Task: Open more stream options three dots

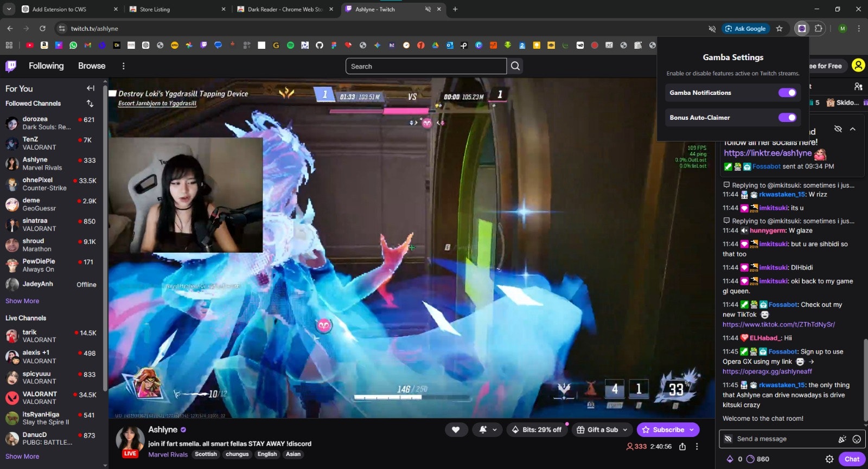Action: 697,447
